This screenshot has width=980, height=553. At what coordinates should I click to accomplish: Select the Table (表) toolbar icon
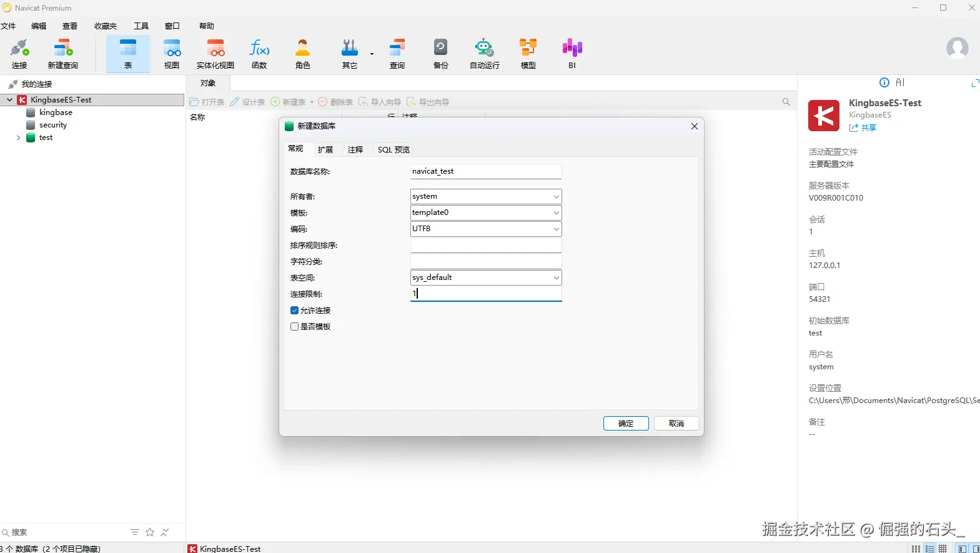[128, 54]
